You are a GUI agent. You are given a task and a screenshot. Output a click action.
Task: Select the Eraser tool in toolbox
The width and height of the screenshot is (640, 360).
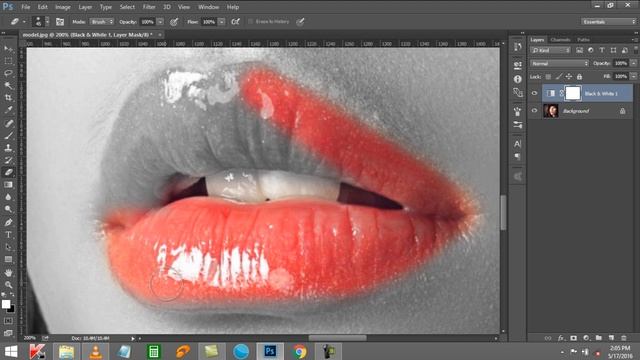(x=8, y=172)
